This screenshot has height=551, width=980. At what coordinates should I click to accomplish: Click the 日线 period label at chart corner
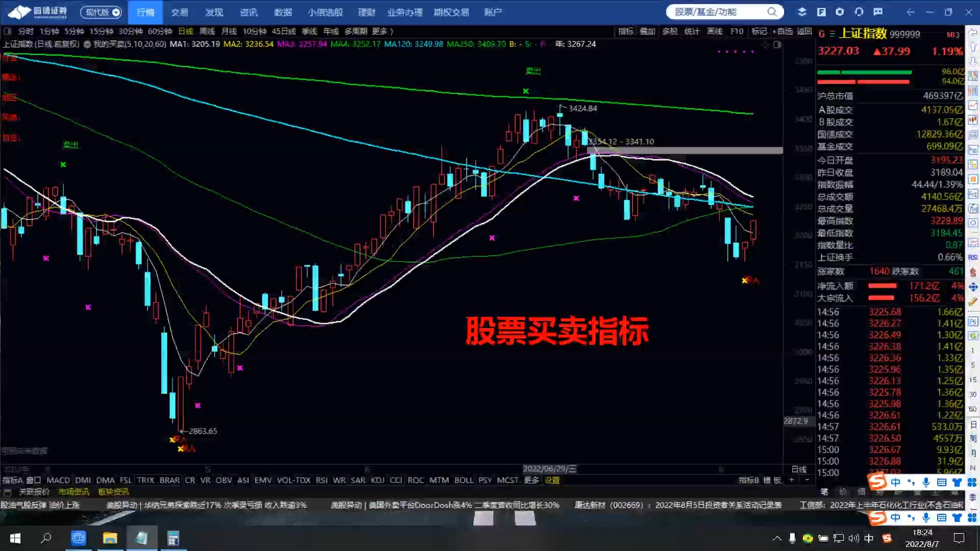799,469
